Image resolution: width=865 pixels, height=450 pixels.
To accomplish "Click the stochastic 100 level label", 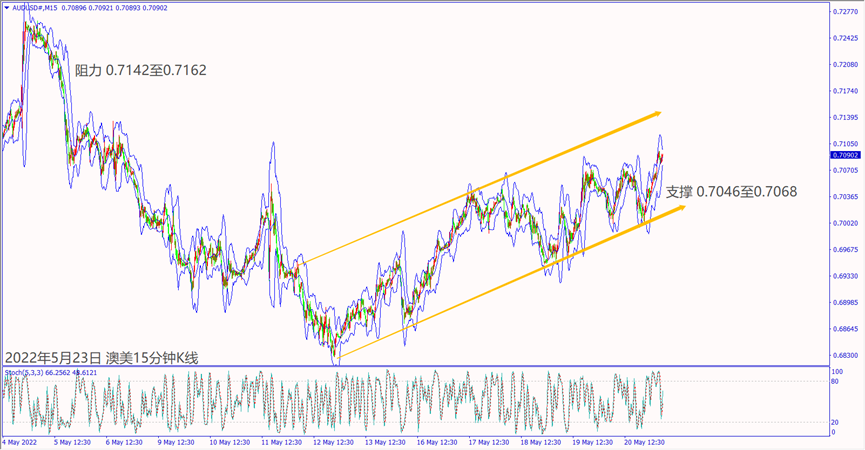I will (836, 371).
